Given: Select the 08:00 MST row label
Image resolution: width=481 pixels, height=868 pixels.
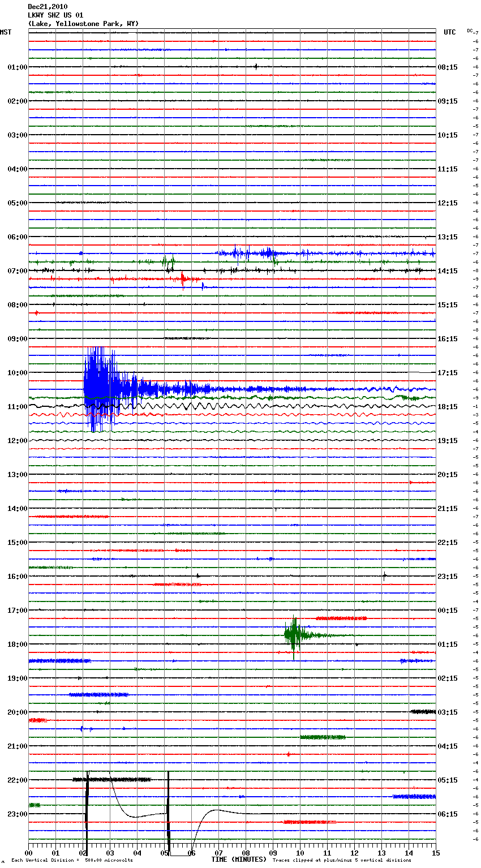Looking at the screenshot, I should 17,305.
